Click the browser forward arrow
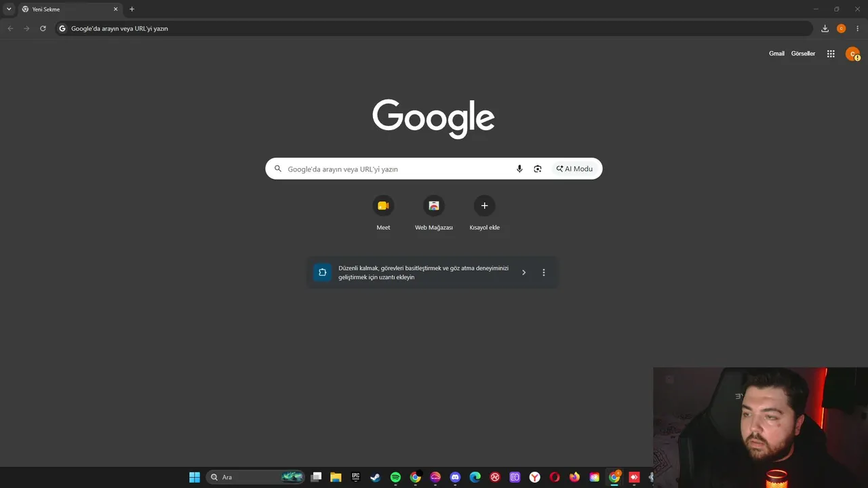 click(26, 28)
